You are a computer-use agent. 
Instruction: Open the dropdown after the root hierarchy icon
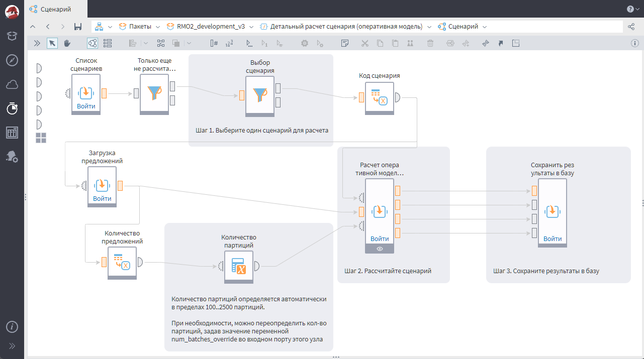[x=110, y=27]
